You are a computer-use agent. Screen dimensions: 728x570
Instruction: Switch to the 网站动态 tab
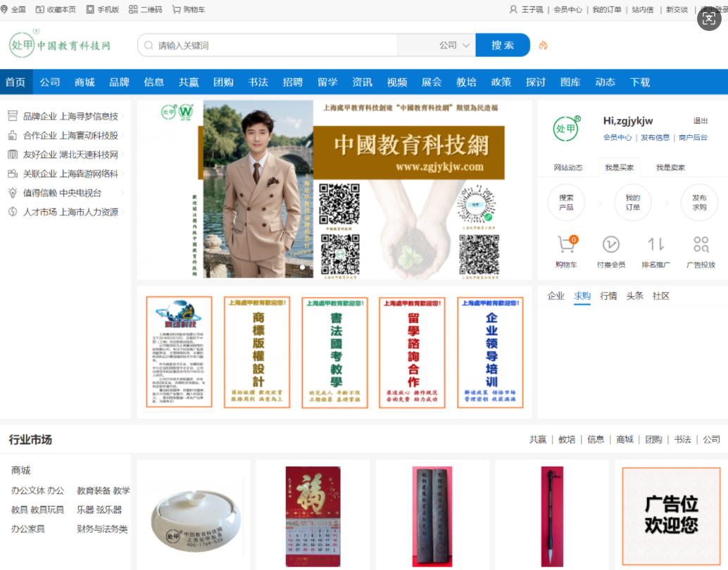[x=568, y=167]
